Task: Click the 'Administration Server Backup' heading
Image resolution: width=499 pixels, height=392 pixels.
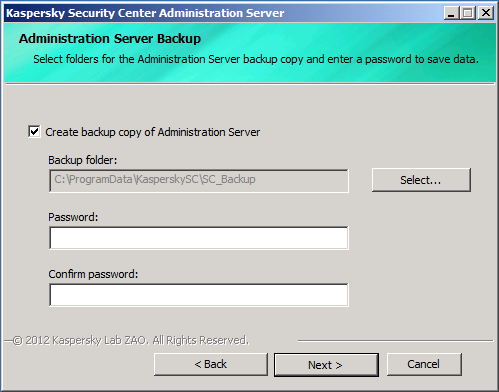Action: click(110, 39)
